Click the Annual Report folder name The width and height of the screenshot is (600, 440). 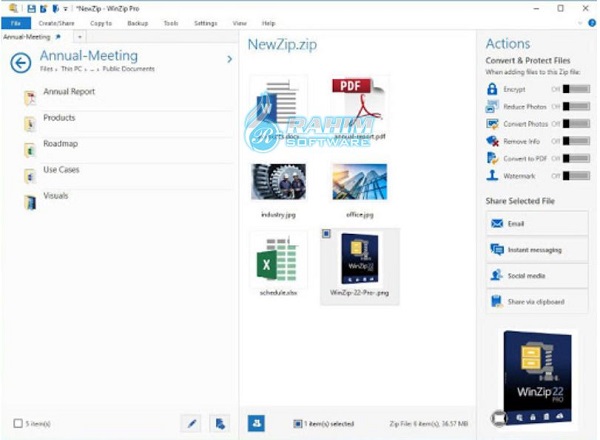coord(69,91)
